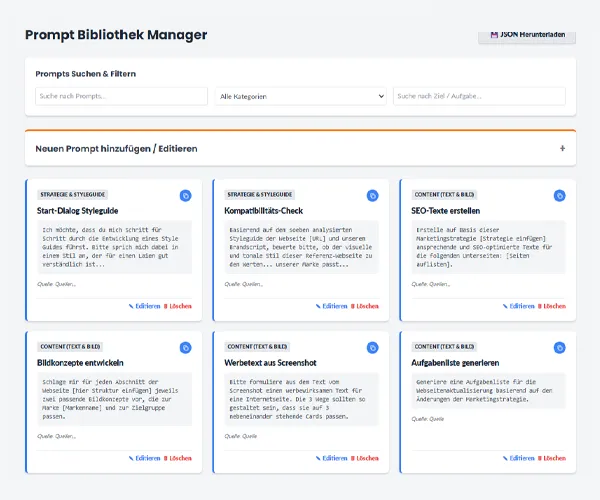Edit the SEO-Texte erstellen card
The height and width of the screenshot is (500, 600).
click(519, 306)
